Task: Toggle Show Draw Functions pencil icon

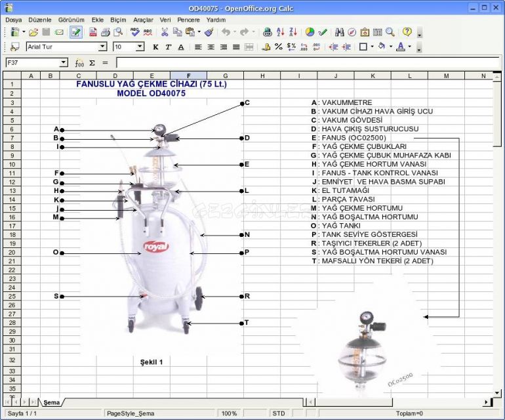Action: coord(323,32)
